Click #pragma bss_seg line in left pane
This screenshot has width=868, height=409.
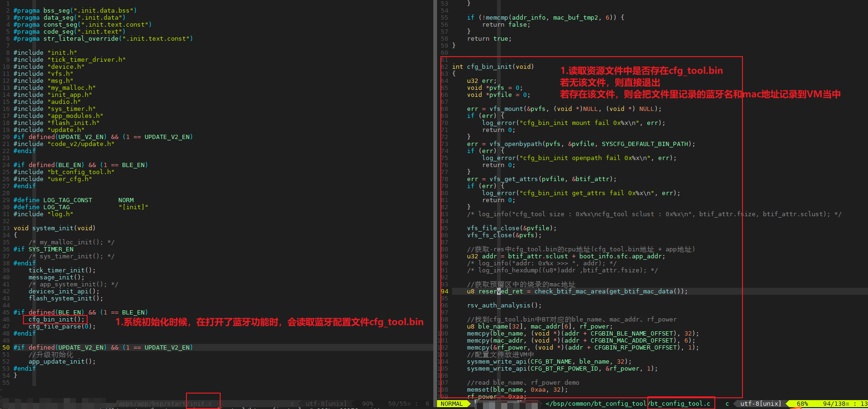(x=75, y=10)
